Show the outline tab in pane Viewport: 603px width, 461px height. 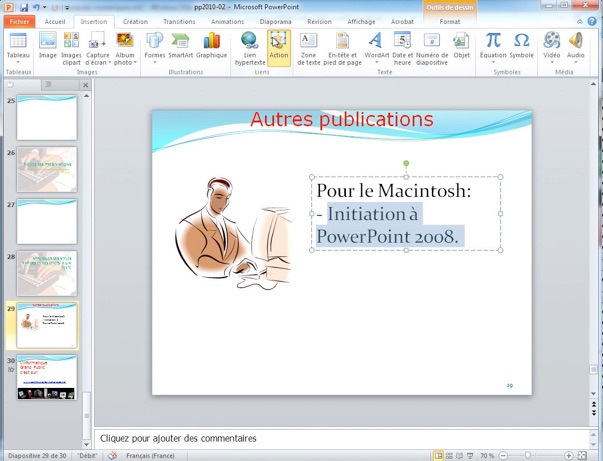coord(48,85)
